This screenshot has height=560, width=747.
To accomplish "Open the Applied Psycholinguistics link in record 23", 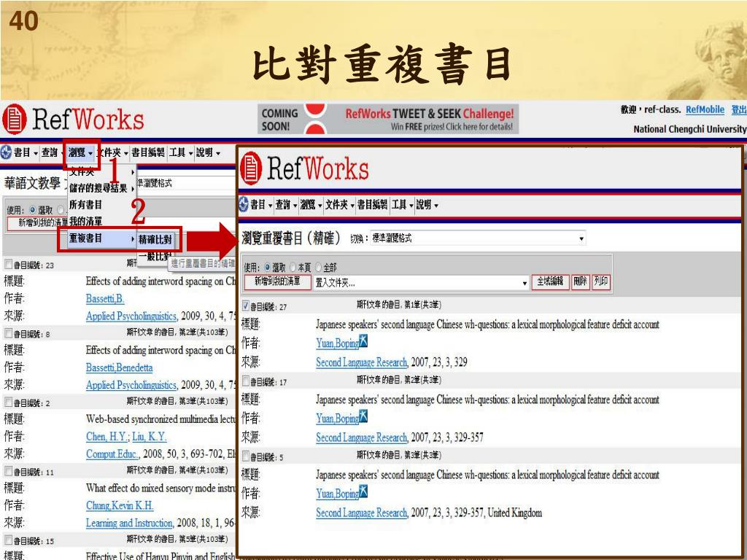I will pos(131,316).
